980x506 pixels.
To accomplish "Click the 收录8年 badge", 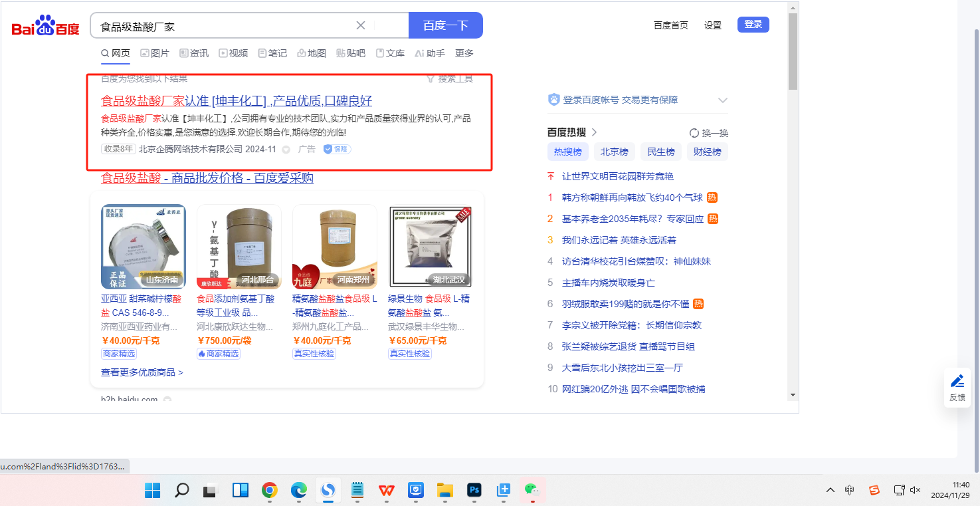I will tap(118, 149).
